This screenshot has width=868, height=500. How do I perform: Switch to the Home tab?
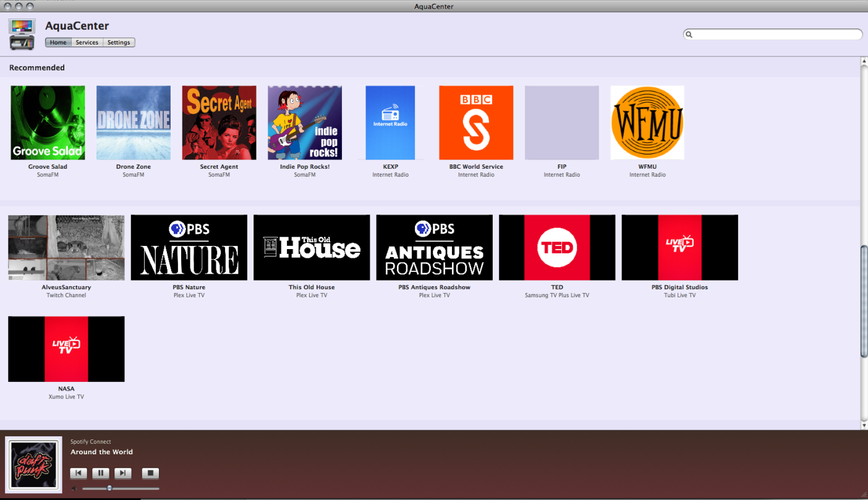[58, 43]
